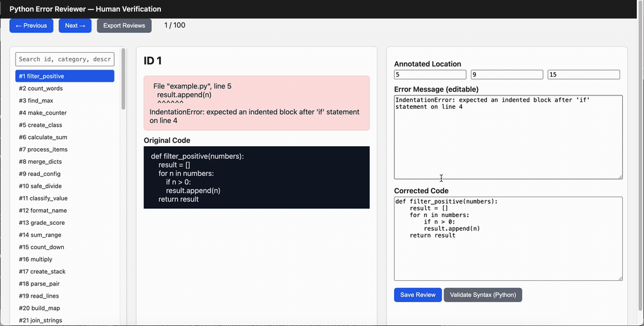644x326 pixels.
Task: Export Reviews to file
Action: tap(124, 26)
